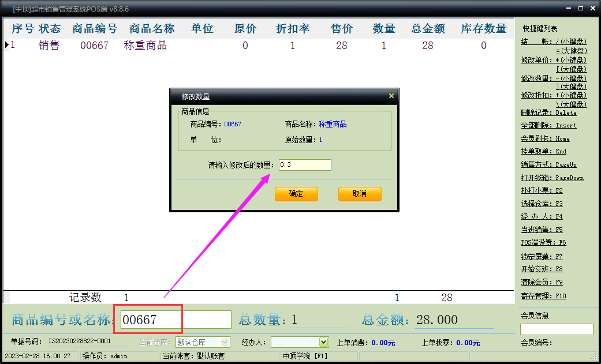This screenshot has height=364, width=601.
Task: Click 寄存管理: F10 shortcut
Action: tap(543, 296)
